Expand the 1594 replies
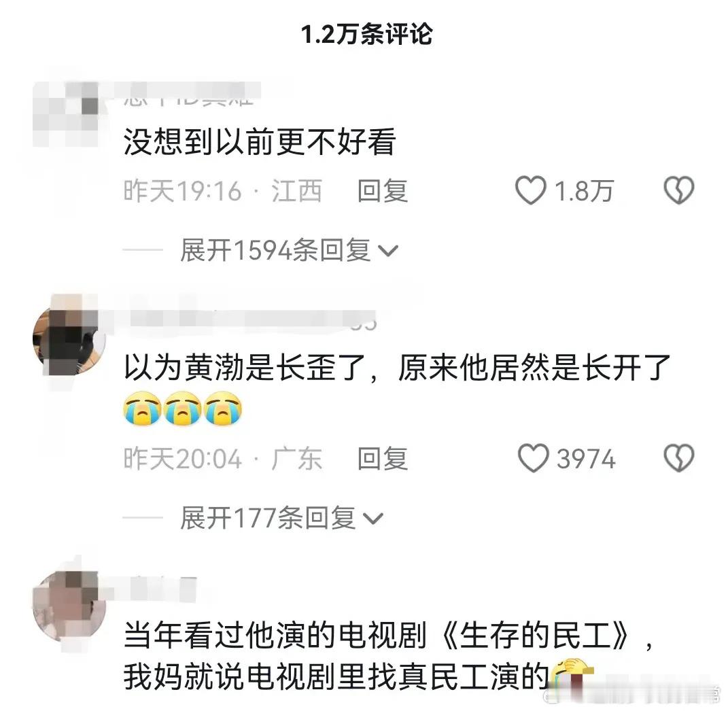The height and width of the screenshot is (711, 728). [289, 250]
